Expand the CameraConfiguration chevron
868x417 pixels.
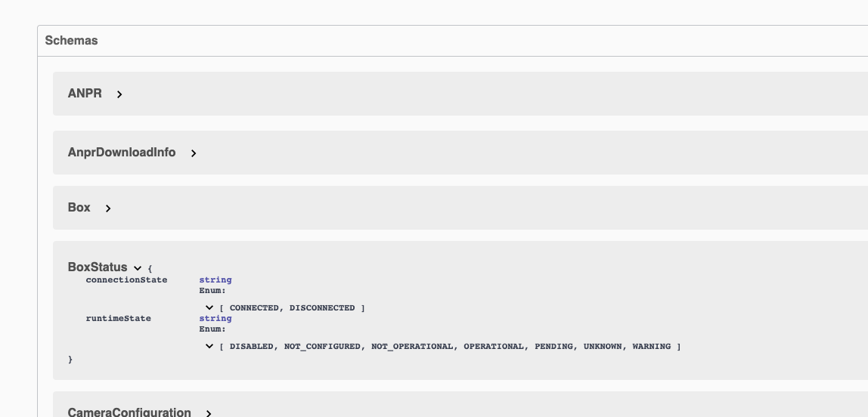tap(208, 414)
